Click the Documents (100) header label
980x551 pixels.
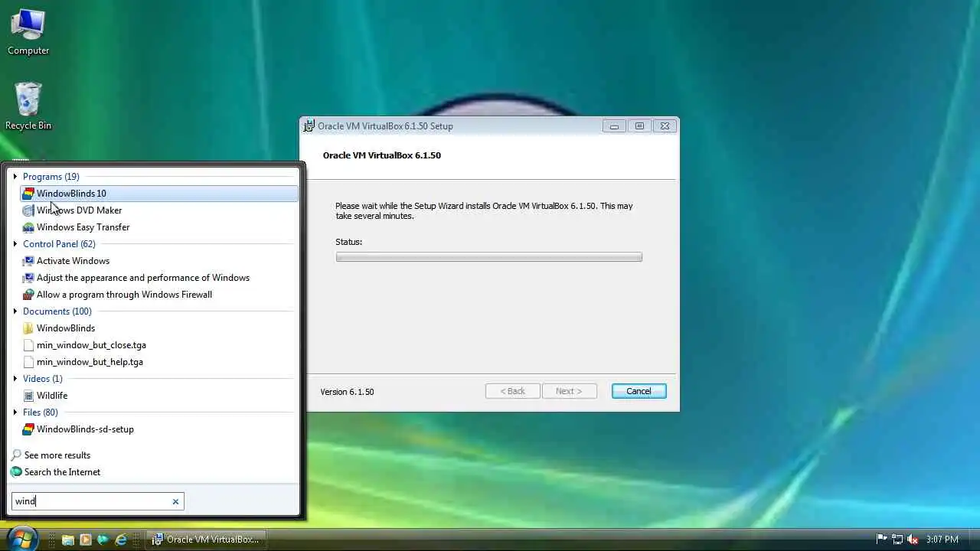point(57,311)
